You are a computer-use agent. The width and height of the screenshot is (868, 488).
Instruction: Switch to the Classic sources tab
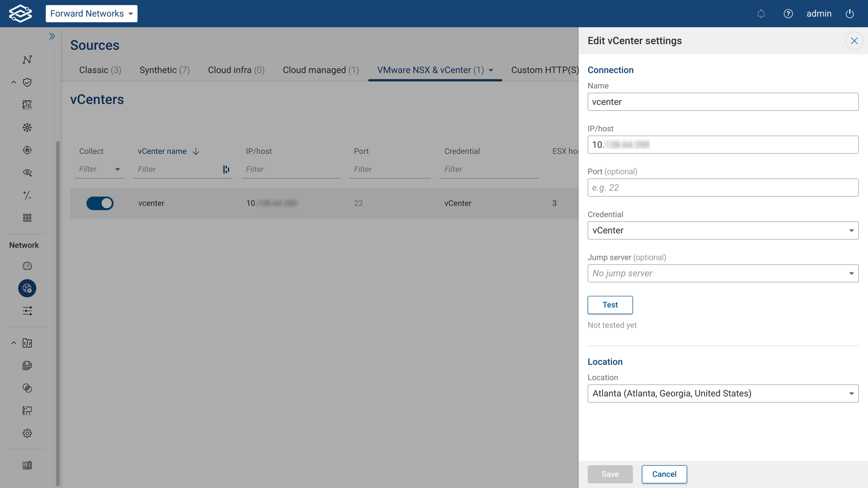pos(100,70)
